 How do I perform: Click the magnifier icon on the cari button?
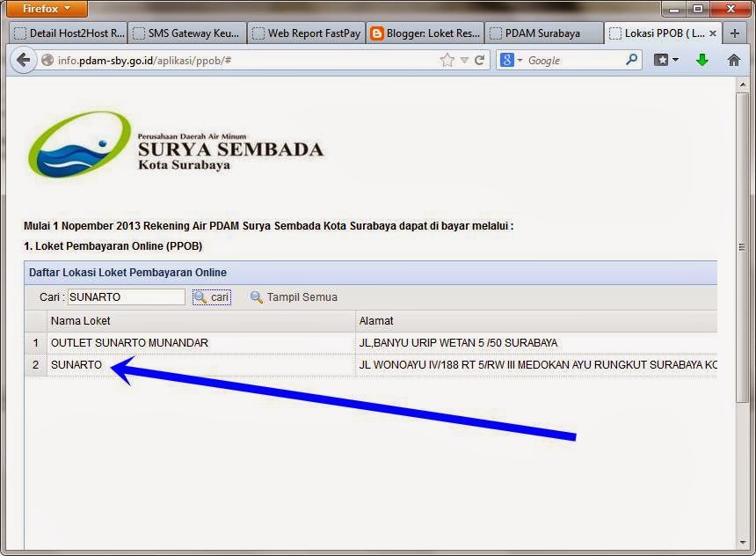[200, 296]
